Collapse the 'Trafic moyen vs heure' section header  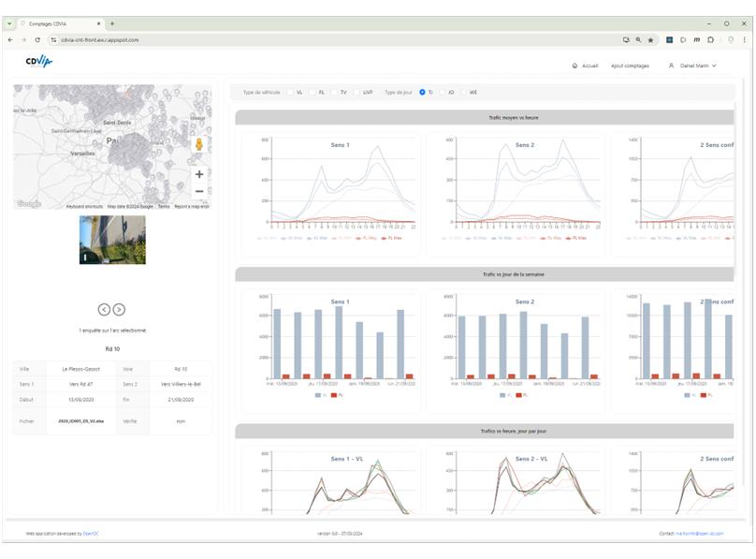click(485, 118)
